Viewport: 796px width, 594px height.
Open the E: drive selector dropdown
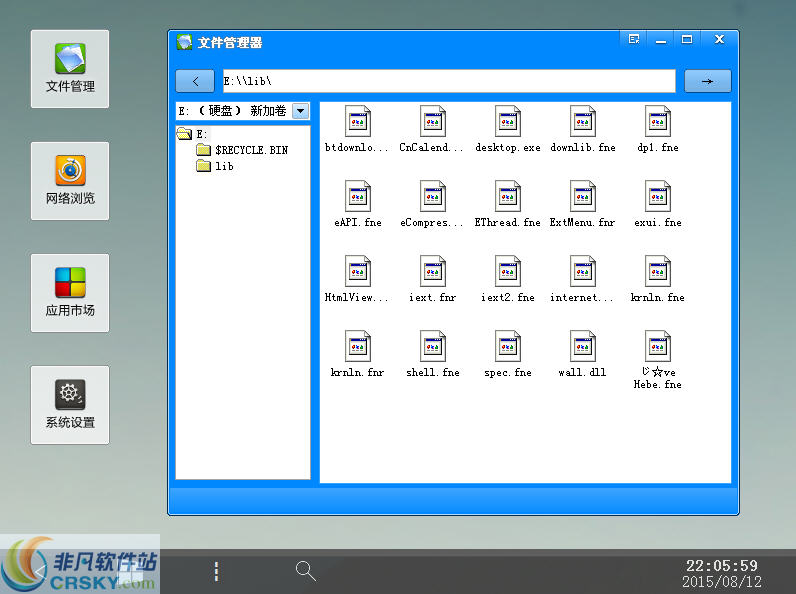click(x=301, y=111)
